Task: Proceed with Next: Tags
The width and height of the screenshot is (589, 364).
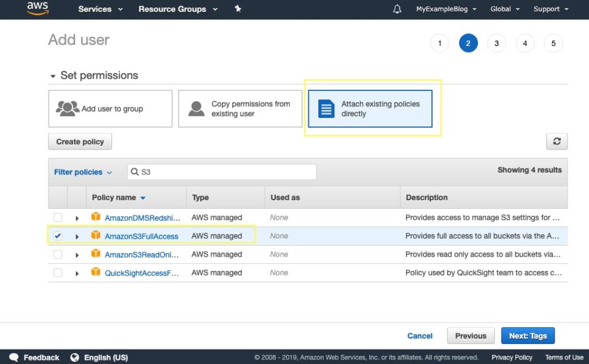Action: [x=527, y=335]
